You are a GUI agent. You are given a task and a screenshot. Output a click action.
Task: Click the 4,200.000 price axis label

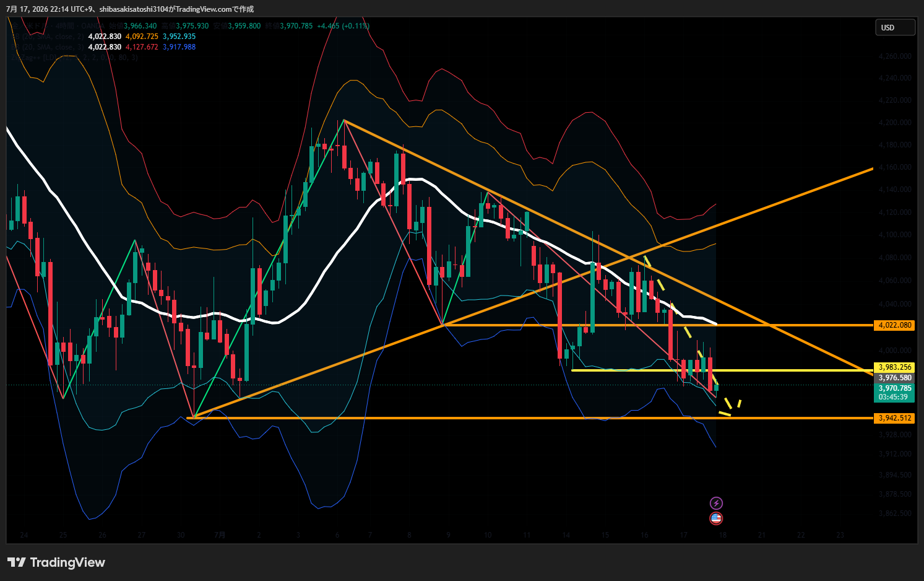[895, 123]
